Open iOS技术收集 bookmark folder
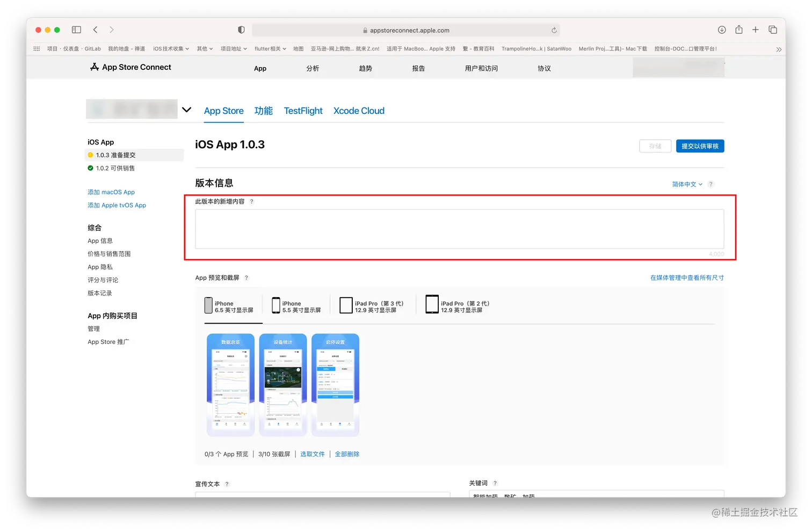The width and height of the screenshot is (812, 532). [171, 49]
